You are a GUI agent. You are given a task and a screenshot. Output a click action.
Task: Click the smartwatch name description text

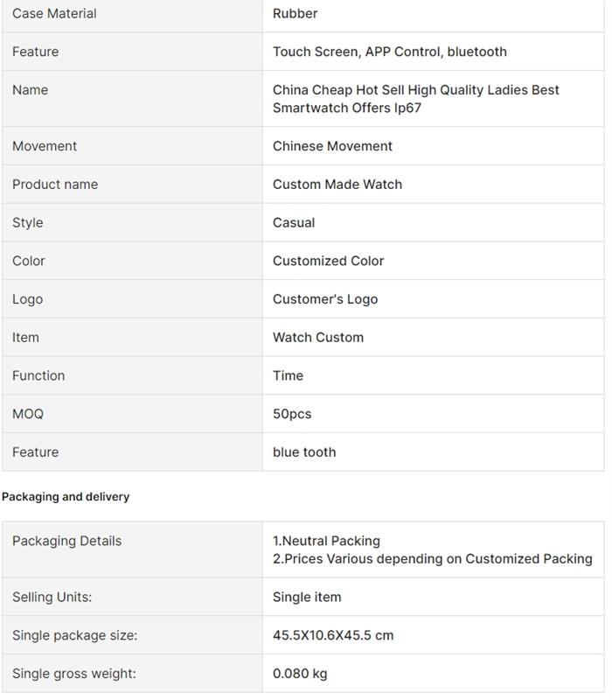tap(415, 99)
